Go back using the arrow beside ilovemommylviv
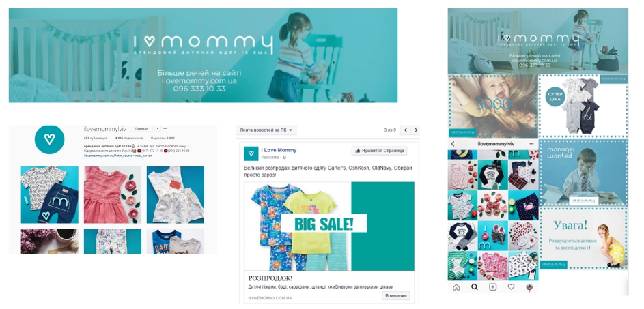This screenshot has width=644, height=309. [453, 144]
